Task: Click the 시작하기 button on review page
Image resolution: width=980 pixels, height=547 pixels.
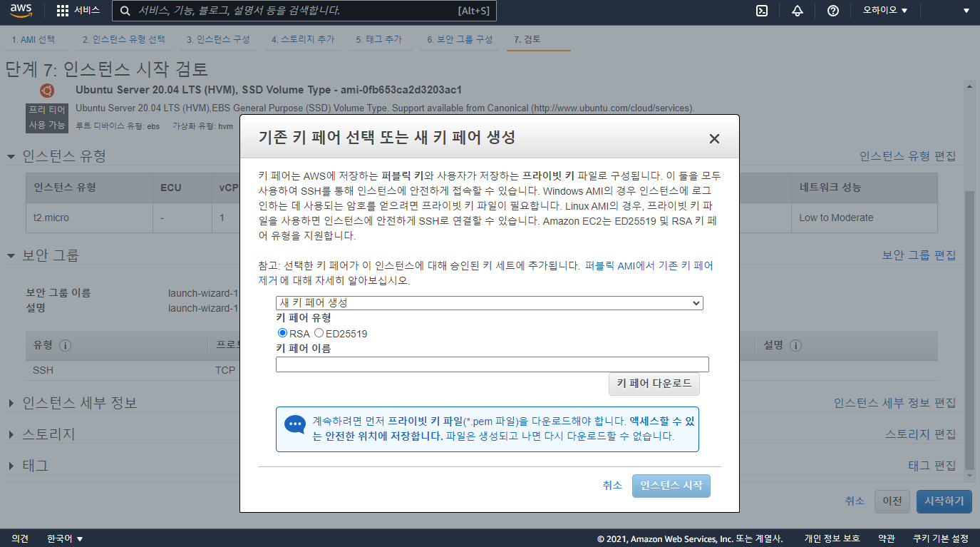Action: pos(944,501)
